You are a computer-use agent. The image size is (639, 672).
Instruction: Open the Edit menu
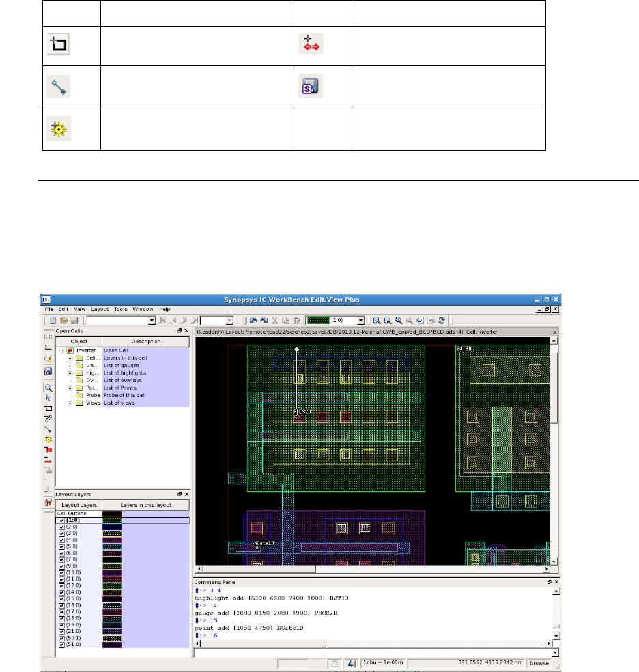coord(63,310)
